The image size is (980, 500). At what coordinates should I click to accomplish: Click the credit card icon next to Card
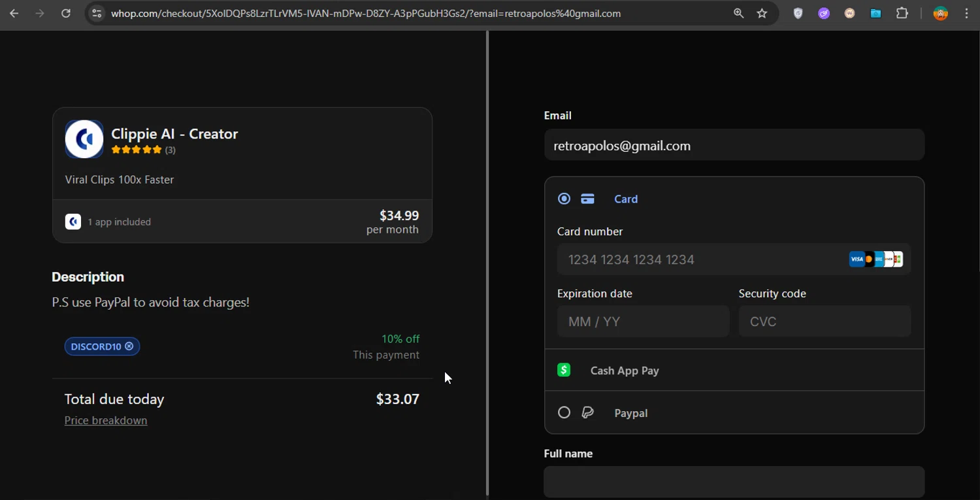click(x=587, y=199)
